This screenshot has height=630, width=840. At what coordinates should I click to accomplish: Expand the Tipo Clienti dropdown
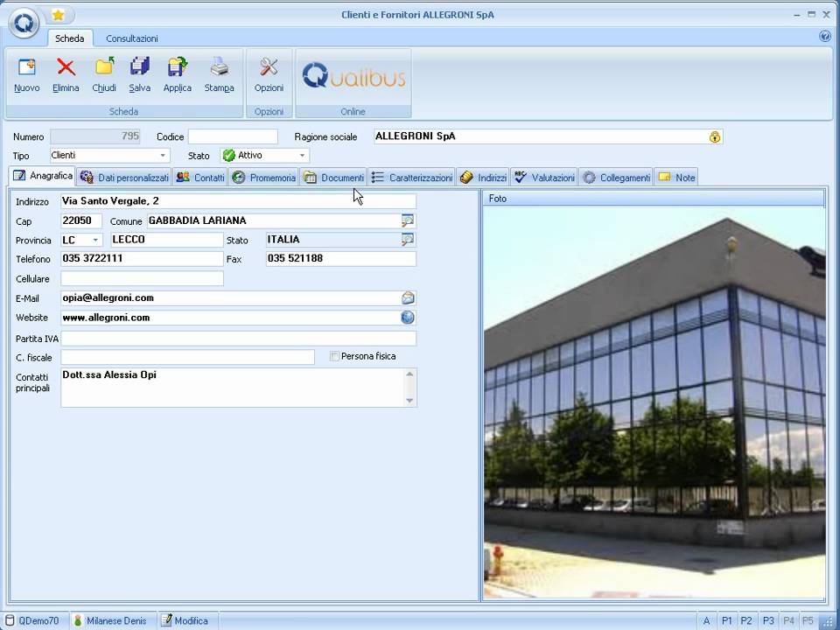(163, 156)
